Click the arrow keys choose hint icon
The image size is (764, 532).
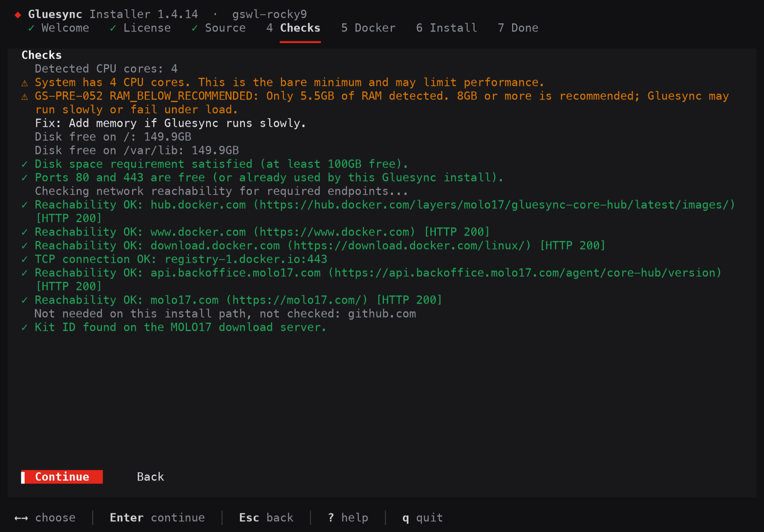tap(21, 518)
